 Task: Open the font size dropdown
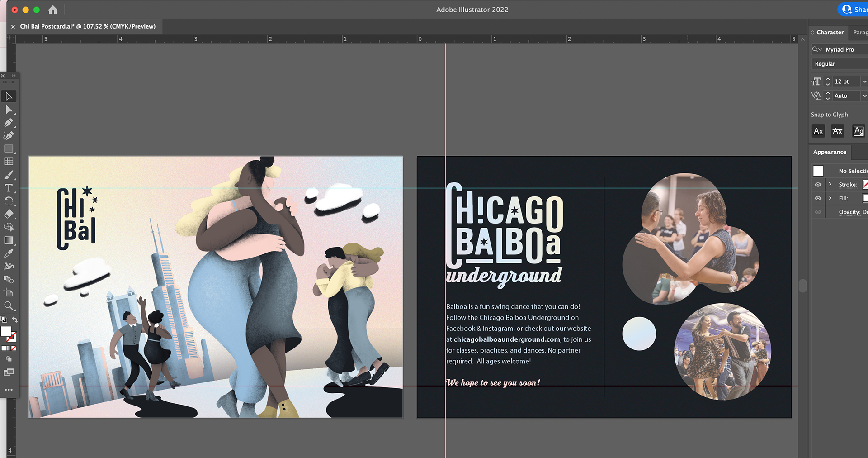[864, 81]
